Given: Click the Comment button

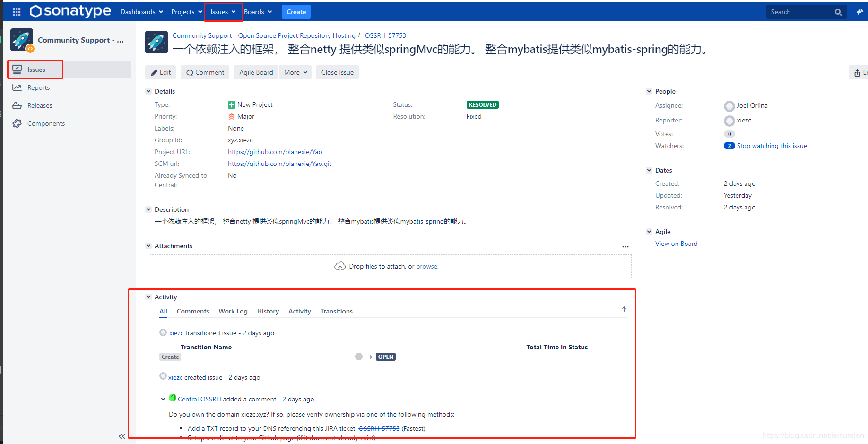Looking at the screenshot, I should point(205,72).
